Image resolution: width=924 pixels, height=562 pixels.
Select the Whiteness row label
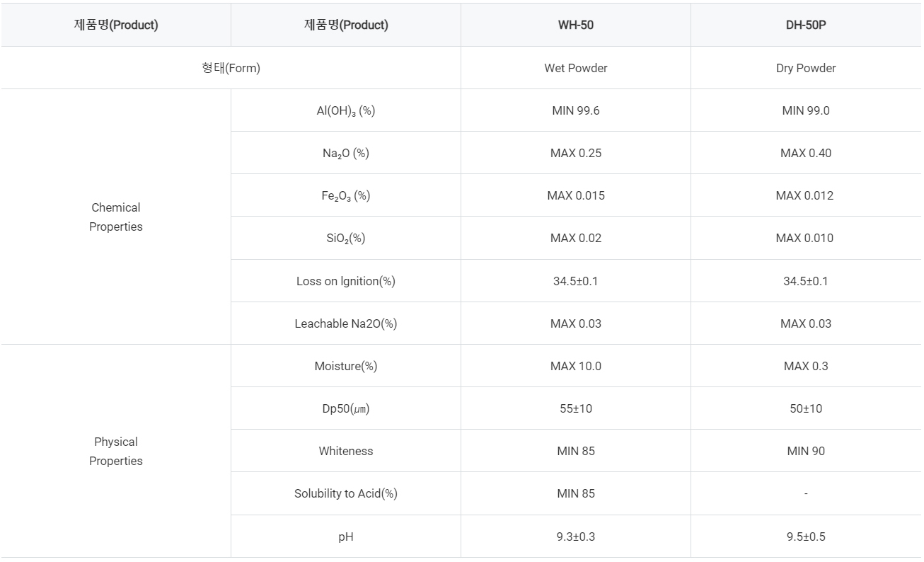tap(345, 451)
